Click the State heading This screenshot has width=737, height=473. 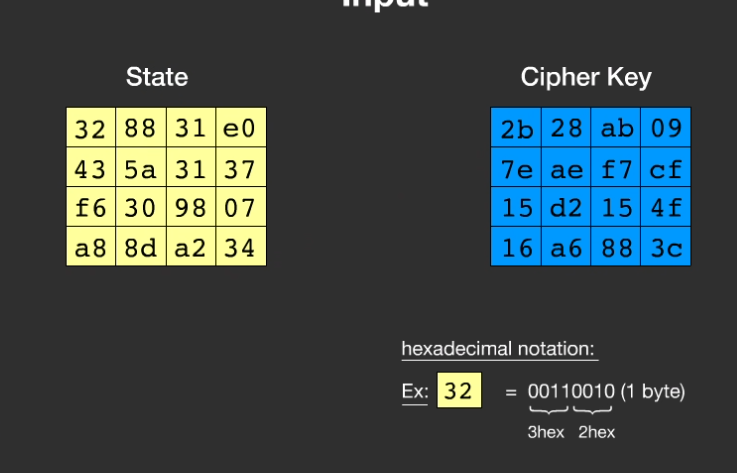pyautogui.click(x=157, y=77)
